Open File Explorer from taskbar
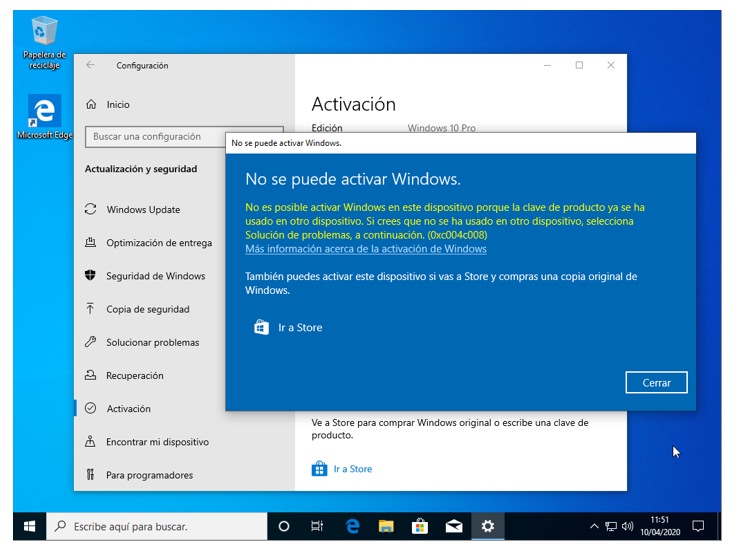 tap(386, 526)
